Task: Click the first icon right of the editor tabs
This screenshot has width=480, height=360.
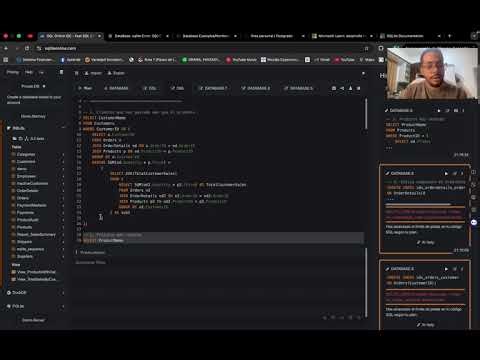Action: [334, 88]
